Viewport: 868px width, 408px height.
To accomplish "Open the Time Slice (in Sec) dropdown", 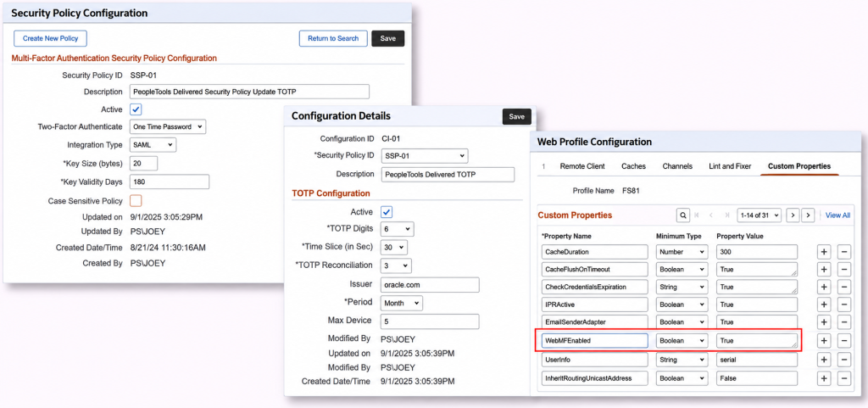I will (x=393, y=247).
